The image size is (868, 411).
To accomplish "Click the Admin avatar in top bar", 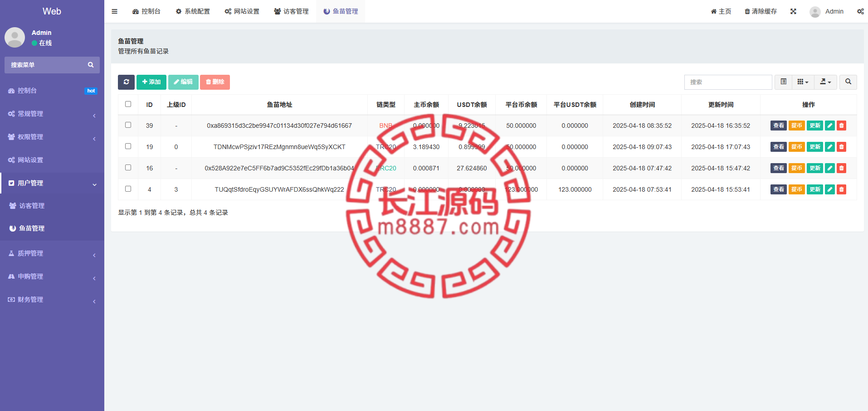I will pyautogui.click(x=815, y=12).
